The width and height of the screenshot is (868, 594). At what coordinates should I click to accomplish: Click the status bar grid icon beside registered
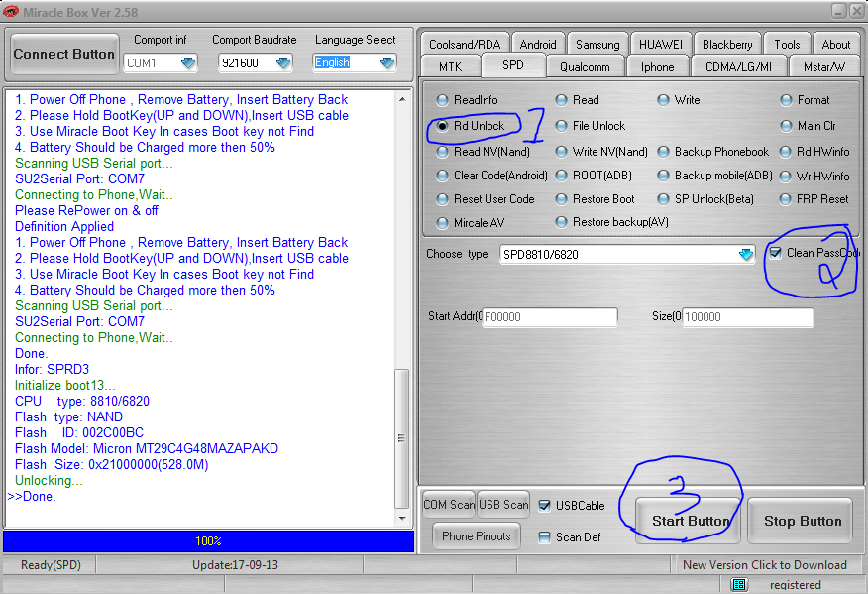click(x=739, y=585)
